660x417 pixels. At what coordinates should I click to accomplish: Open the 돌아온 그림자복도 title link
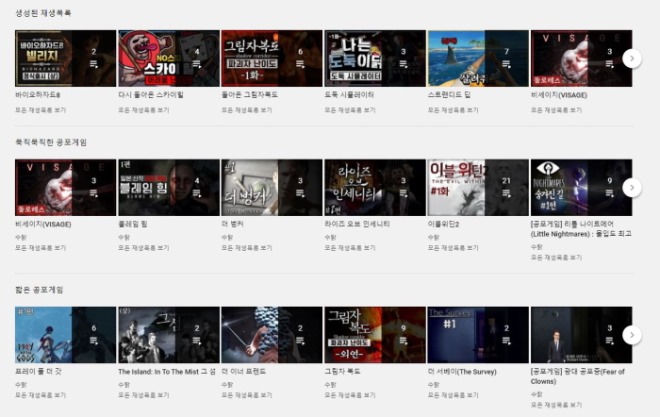coord(250,95)
